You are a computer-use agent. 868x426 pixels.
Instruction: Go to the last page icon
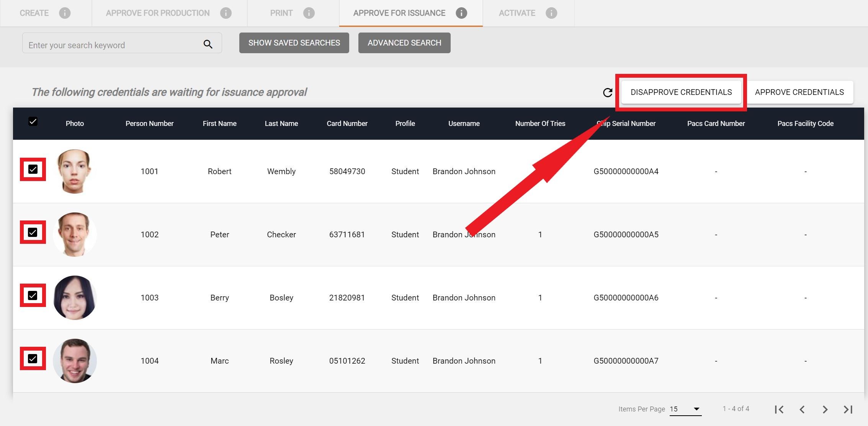point(848,409)
